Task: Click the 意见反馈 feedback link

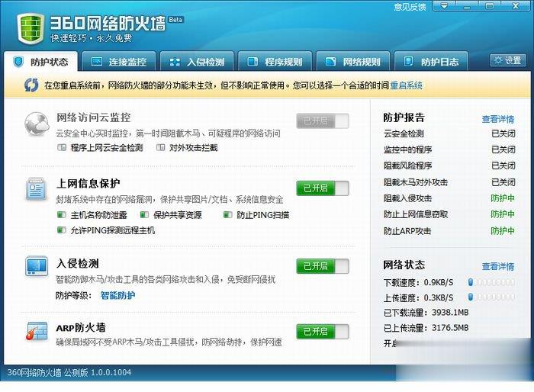Action: (410, 7)
